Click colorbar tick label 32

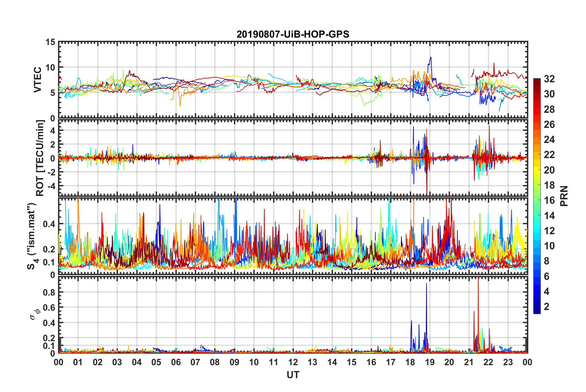pos(549,79)
